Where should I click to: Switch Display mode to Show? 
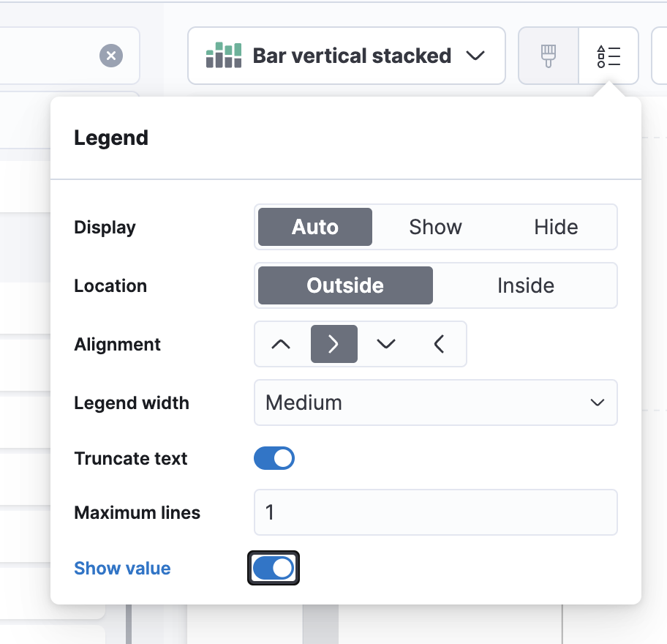(x=435, y=227)
